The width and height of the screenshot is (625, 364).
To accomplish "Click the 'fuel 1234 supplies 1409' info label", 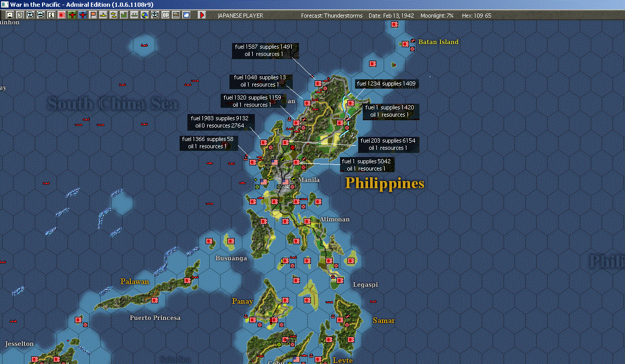I will click(386, 83).
